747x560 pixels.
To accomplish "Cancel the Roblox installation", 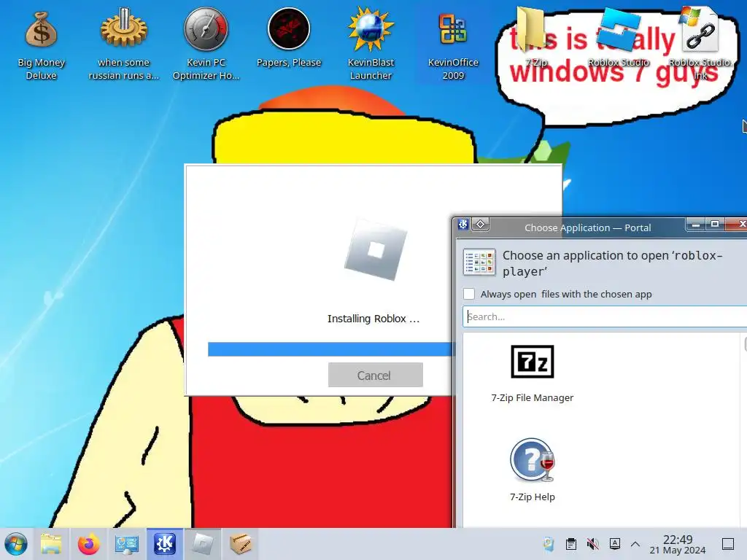I will (x=376, y=376).
